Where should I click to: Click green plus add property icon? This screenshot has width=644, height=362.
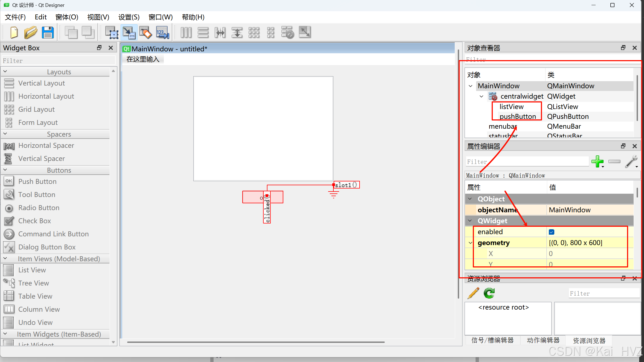pyautogui.click(x=597, y=162)
